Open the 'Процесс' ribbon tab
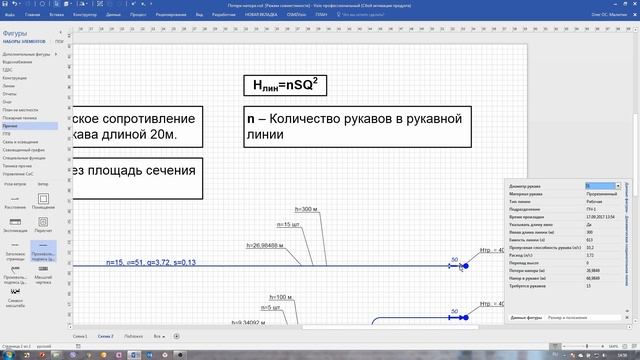 138,15
